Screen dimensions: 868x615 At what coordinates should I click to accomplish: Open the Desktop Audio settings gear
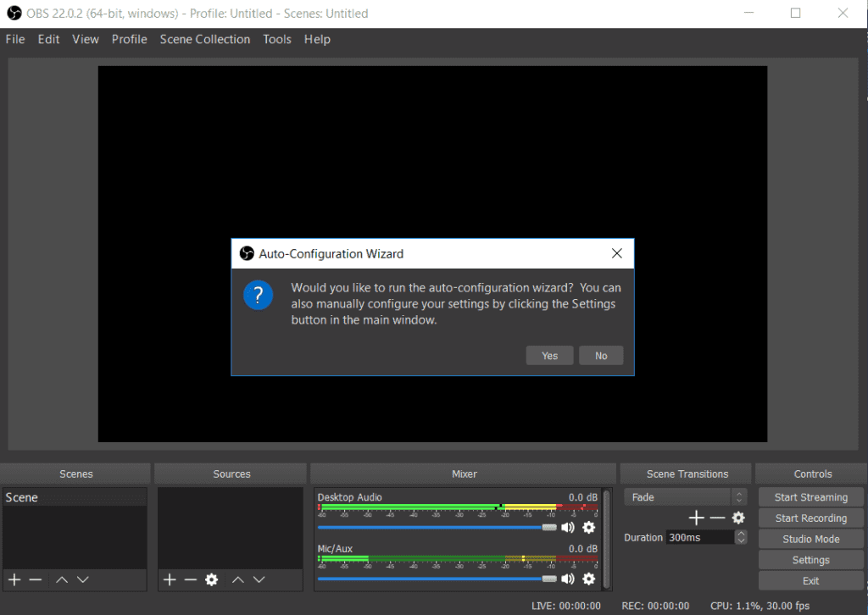(x=588, y=527)
